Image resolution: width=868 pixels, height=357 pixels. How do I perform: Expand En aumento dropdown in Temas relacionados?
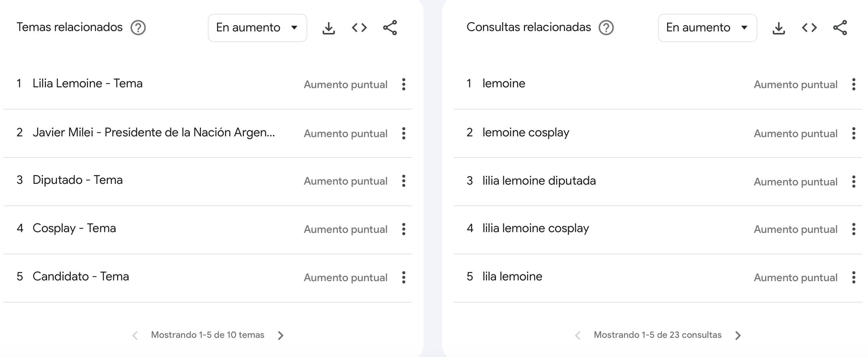point(257,28)
